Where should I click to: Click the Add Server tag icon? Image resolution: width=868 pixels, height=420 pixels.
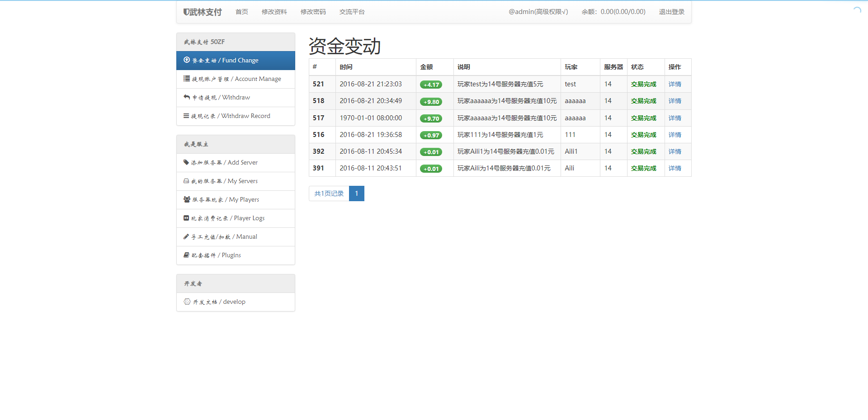click(x=186, y=162)
